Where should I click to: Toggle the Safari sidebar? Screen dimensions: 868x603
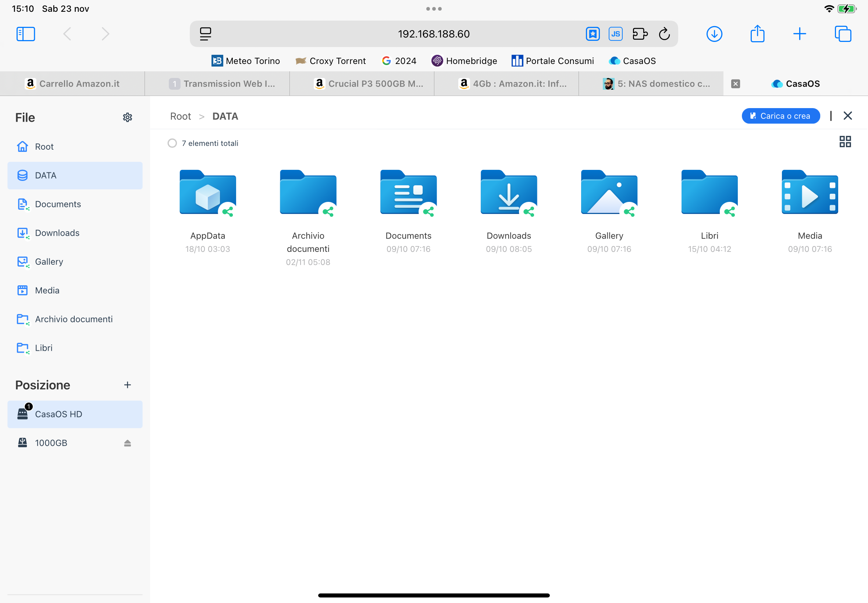click(26, 34)
